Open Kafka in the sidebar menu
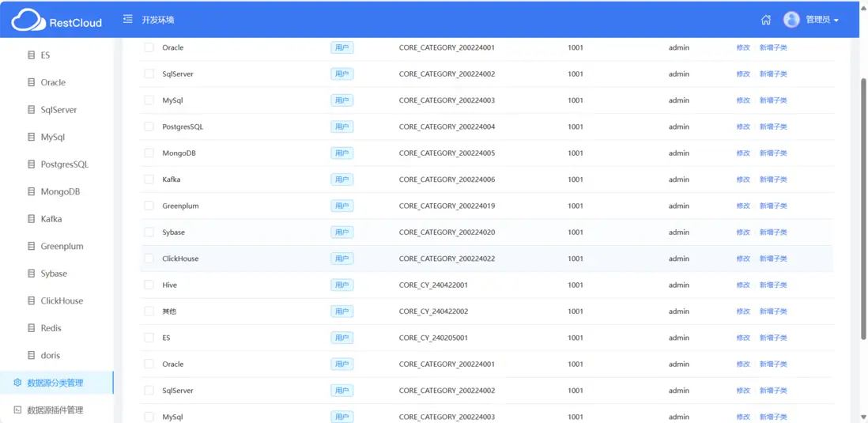 pos(51,219)
